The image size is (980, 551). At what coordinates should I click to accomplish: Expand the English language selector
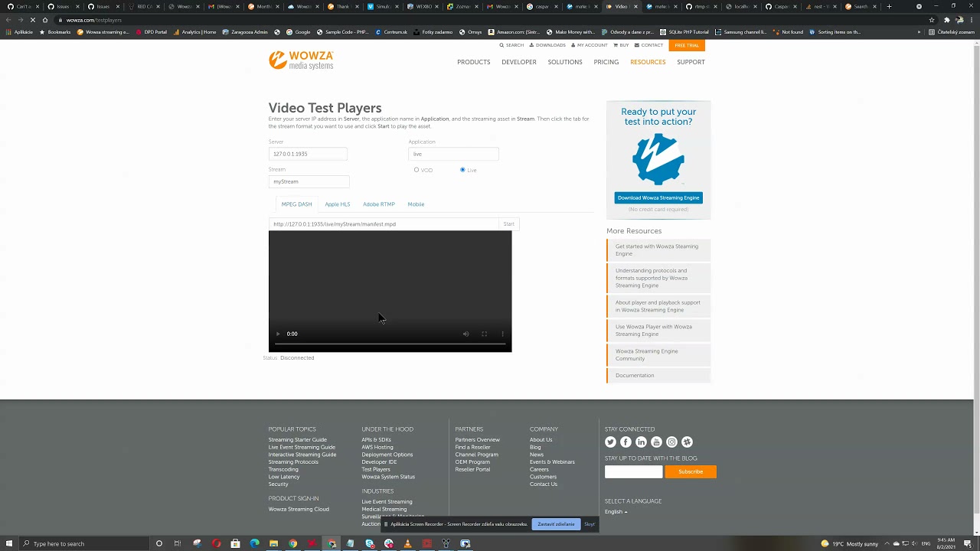[616, 512]
